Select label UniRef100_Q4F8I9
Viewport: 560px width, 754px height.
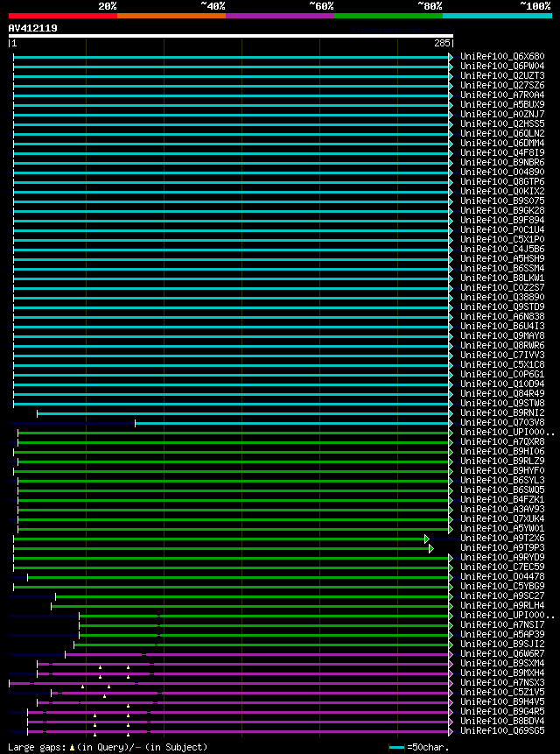point(502,153)
